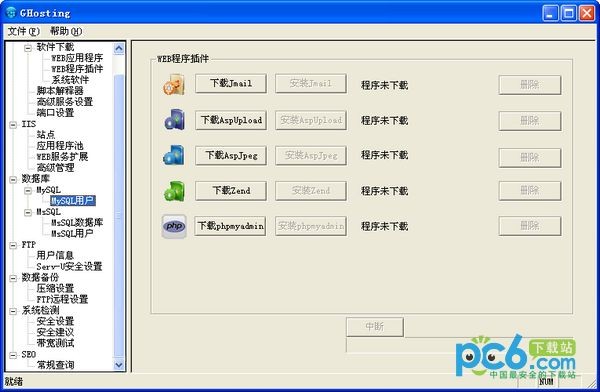The height and width of the screenshot is (392, 600).
Task: Select 安全建议 in the tree
Action: pos(55,333)
